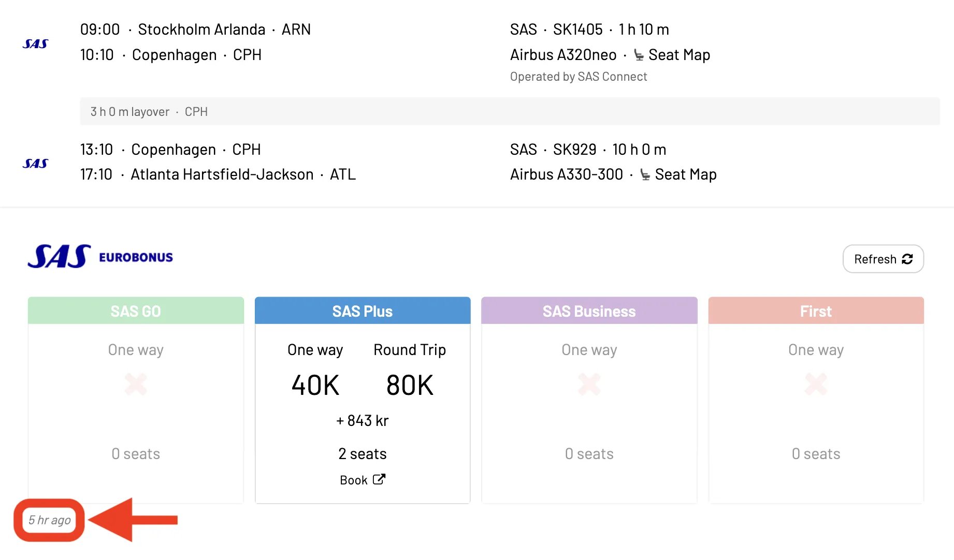Click the '+ 843 kr' fee text
954x560 pixels.
click(363, 421)
